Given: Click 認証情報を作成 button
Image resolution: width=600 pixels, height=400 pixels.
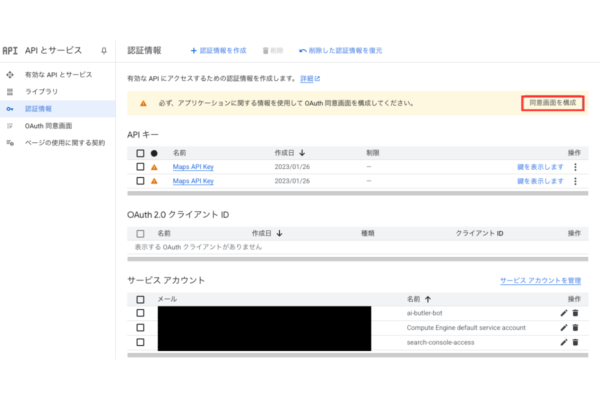Looking at the screenshot, I should tap(218, 51).
